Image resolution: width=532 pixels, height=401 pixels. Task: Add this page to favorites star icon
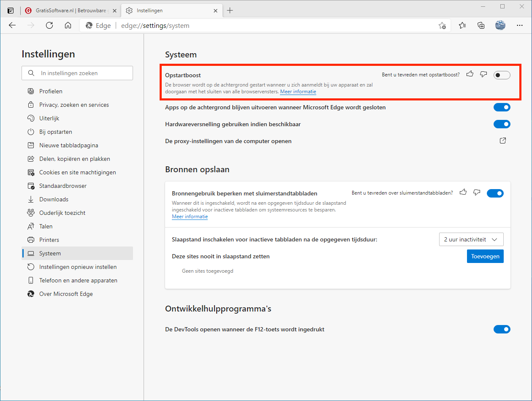tap(442, 26)
